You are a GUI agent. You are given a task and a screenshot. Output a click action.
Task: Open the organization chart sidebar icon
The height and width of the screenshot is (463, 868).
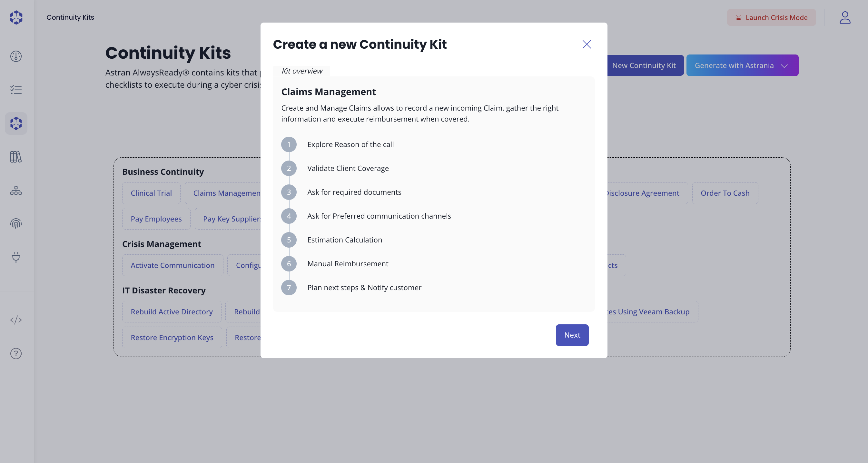16,190
